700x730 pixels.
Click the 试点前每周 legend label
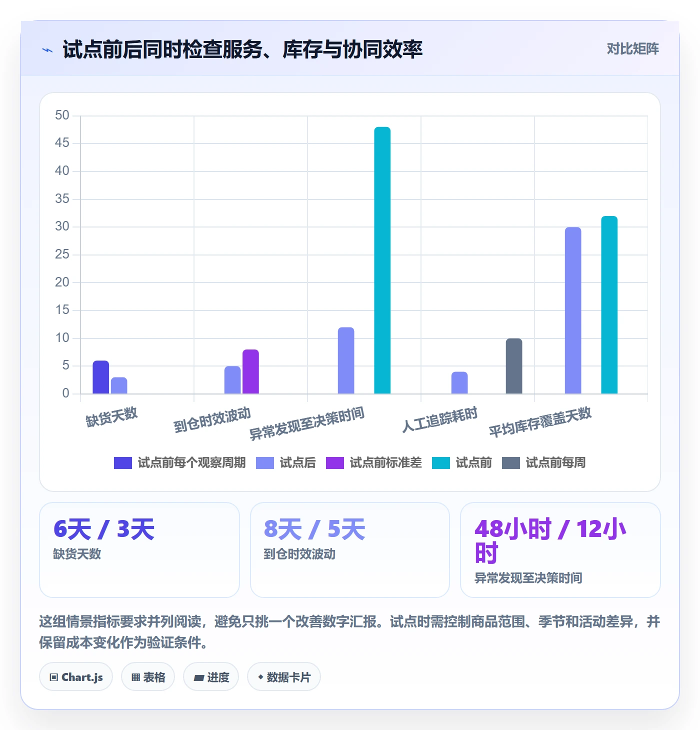555,463
